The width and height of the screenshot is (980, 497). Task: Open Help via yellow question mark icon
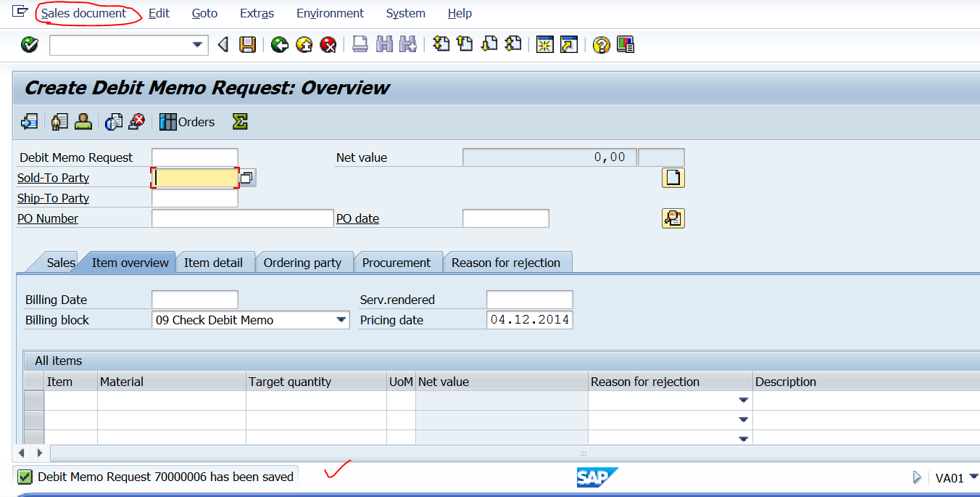tap(601, 45)
